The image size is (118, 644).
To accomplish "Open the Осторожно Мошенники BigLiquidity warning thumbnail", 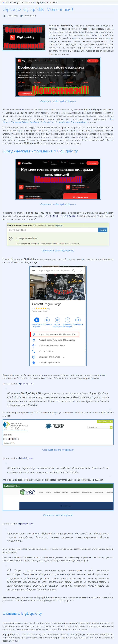I will (24, 37).
